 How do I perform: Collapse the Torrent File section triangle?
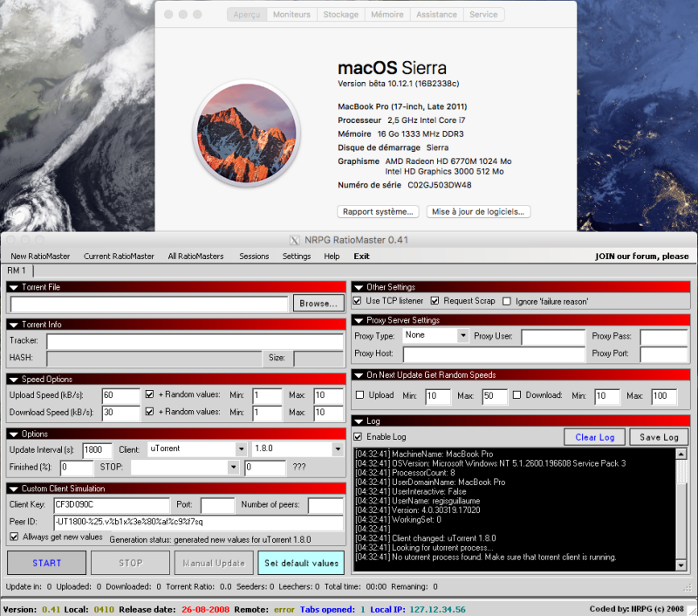click(x=14, y=288)
